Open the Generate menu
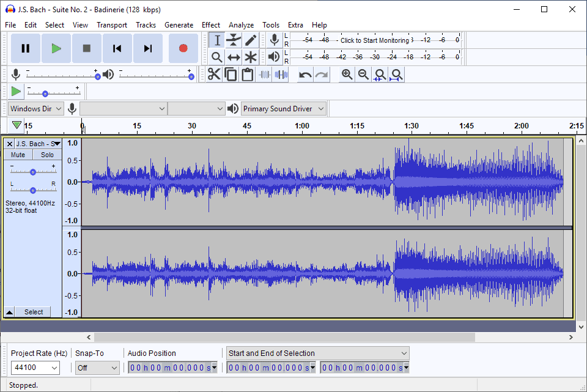The image size is (587, 392). (x=179, y=24)
